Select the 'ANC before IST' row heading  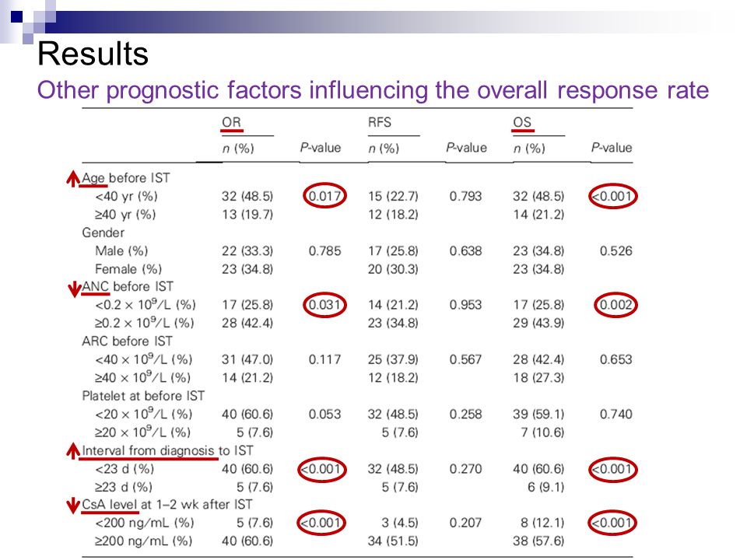(x=127, y=286)
